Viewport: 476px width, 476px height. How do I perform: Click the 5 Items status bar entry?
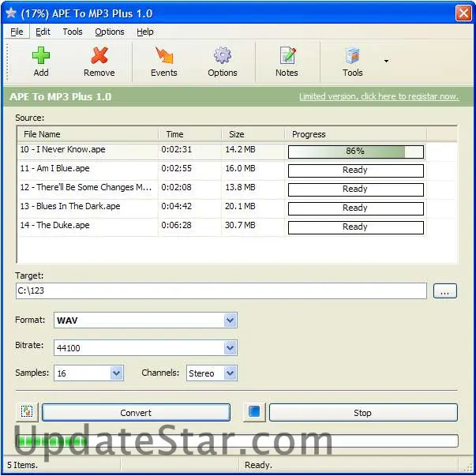click(x=22, y=465)
